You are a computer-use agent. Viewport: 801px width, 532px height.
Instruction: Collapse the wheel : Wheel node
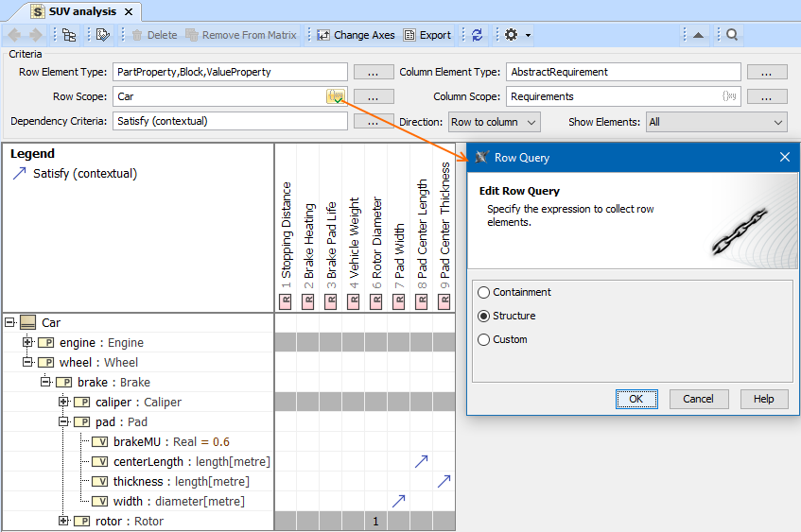27,362
